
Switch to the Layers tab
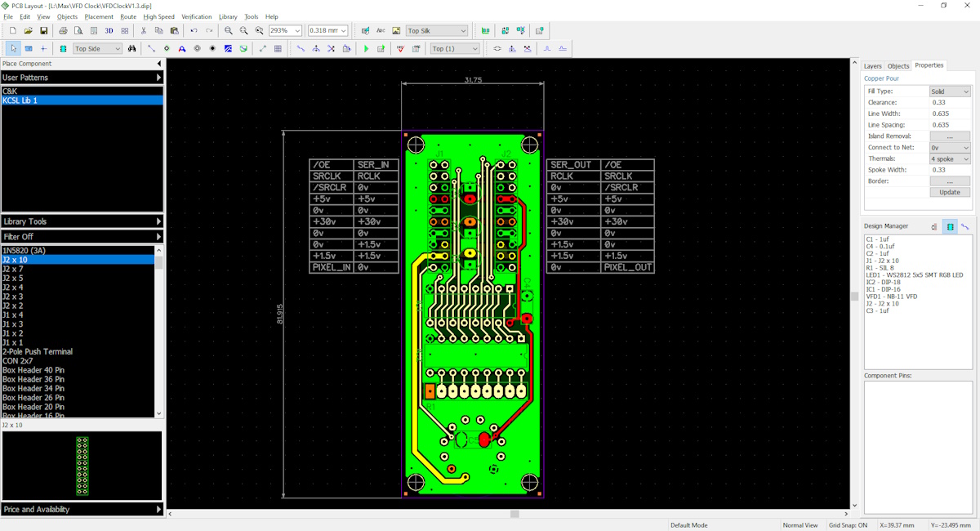[873, 66]
